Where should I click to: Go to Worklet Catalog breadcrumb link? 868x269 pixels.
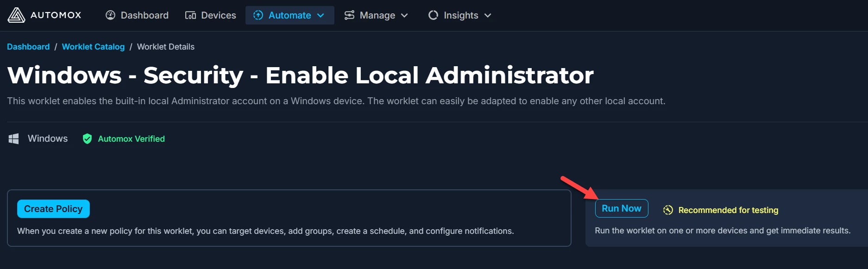(x=93, y=47)
